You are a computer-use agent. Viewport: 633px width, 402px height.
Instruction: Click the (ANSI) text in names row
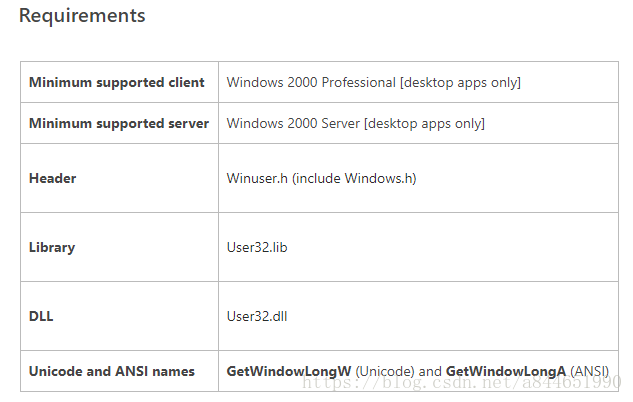(x=589, y=371)
